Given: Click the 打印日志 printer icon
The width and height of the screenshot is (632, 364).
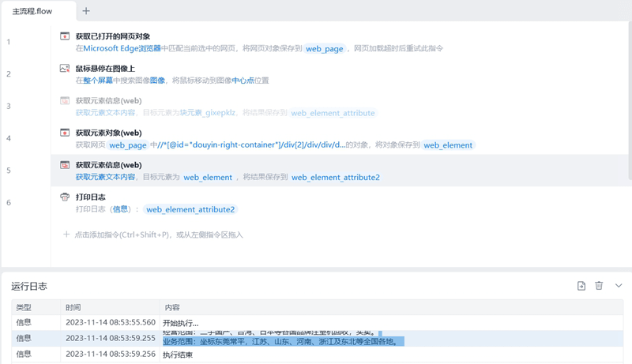Looking at the screenshot, I should point(65,197).
